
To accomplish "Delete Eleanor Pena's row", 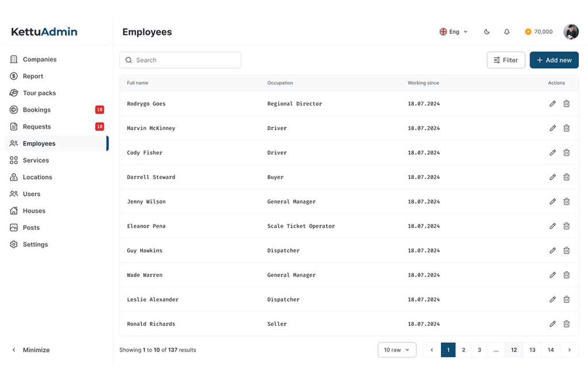I will 566,226.
